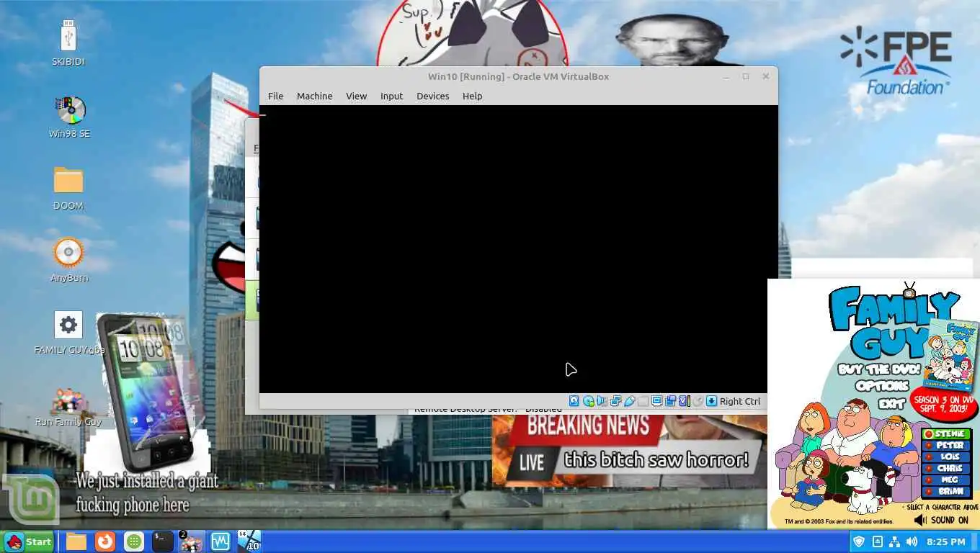Open the file manager from taskbar
This screenshot has width=980, height=553.
click(76, 541)
